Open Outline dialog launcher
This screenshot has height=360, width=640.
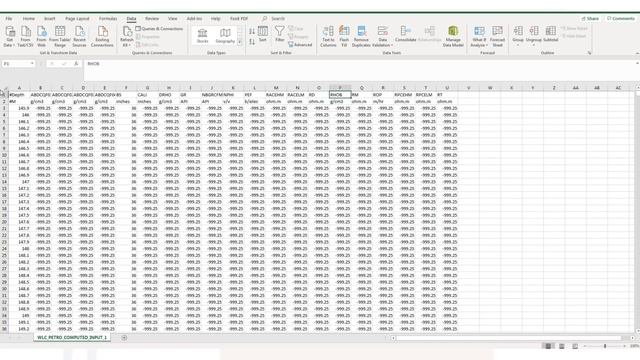pyautogui.click(x=589, y=53)
